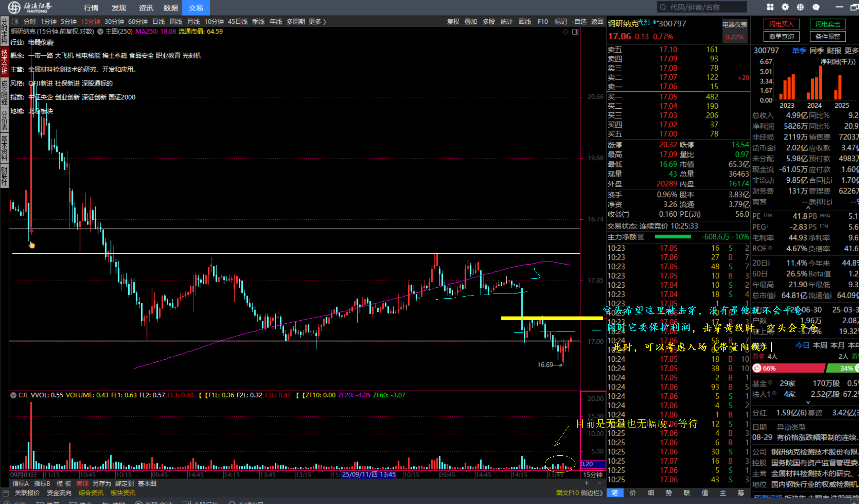Expand 侧边栏》 sidebar toggle
Viewport: 859px width, 504px height.
(x=592, y=493)
